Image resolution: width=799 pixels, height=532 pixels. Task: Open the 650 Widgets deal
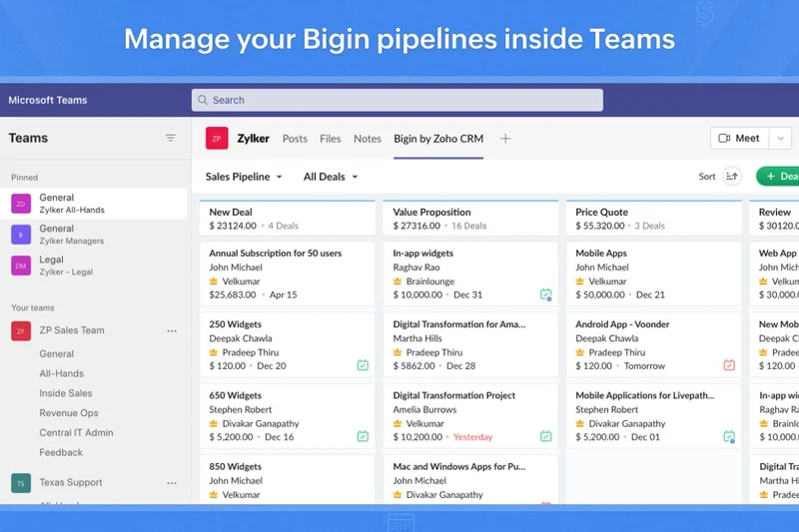(x=288, y=416)
